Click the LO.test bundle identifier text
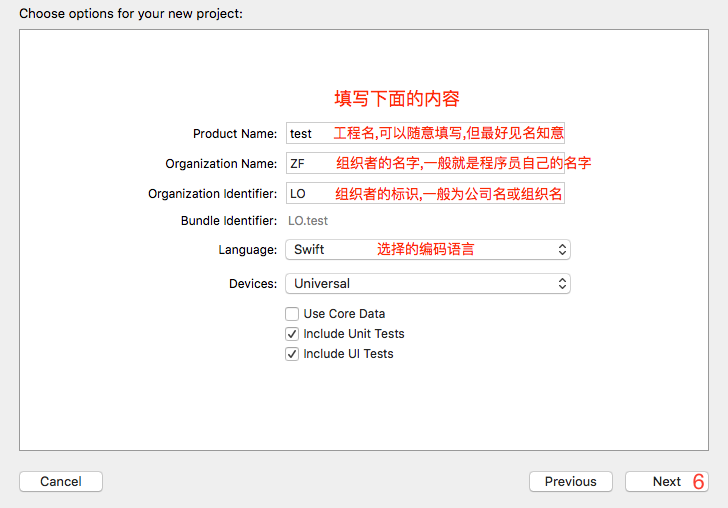728x508 pixels. [x=308, y=221]
